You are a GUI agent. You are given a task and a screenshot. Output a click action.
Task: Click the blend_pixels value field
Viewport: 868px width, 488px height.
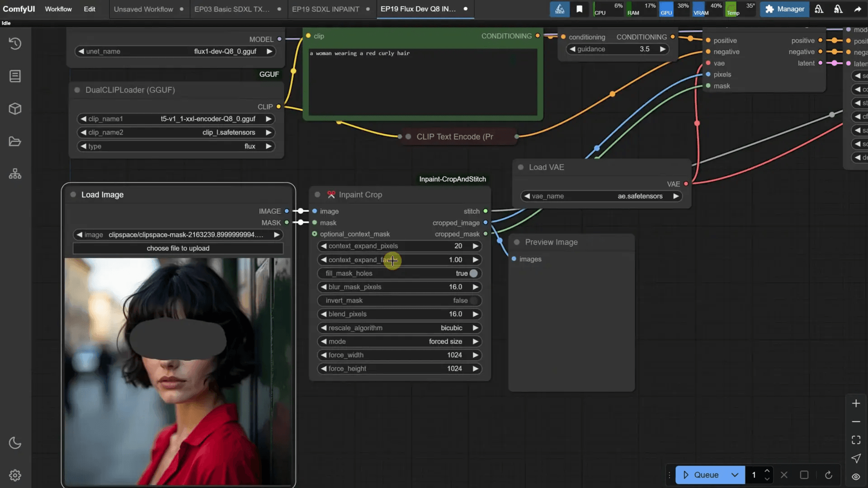(x=400, y=314)
